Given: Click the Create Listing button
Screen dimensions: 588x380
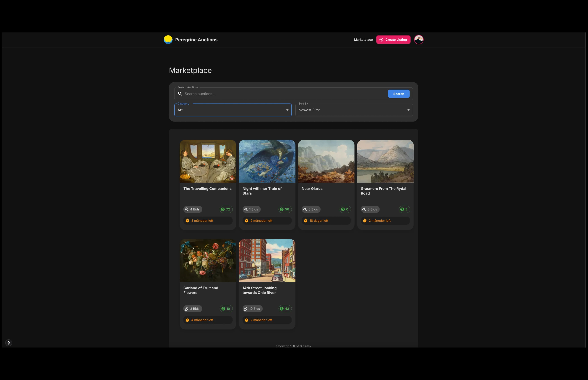Looking at the screenshot, I should pos(393,40).
